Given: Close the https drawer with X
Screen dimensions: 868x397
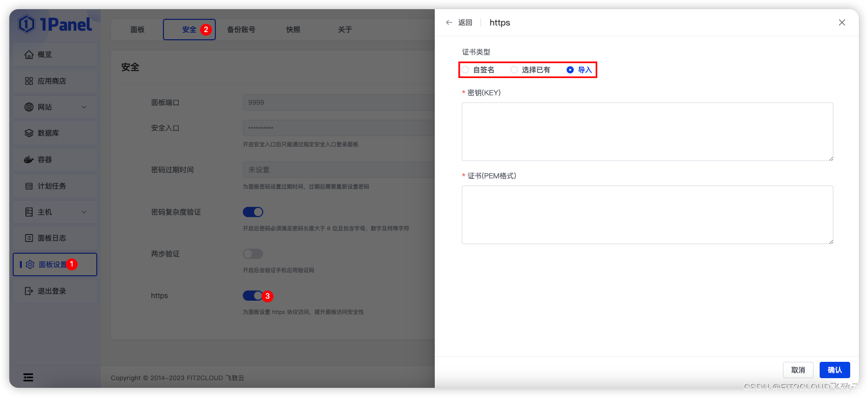Looking at the screenshot, I should [x=842, y=22].
